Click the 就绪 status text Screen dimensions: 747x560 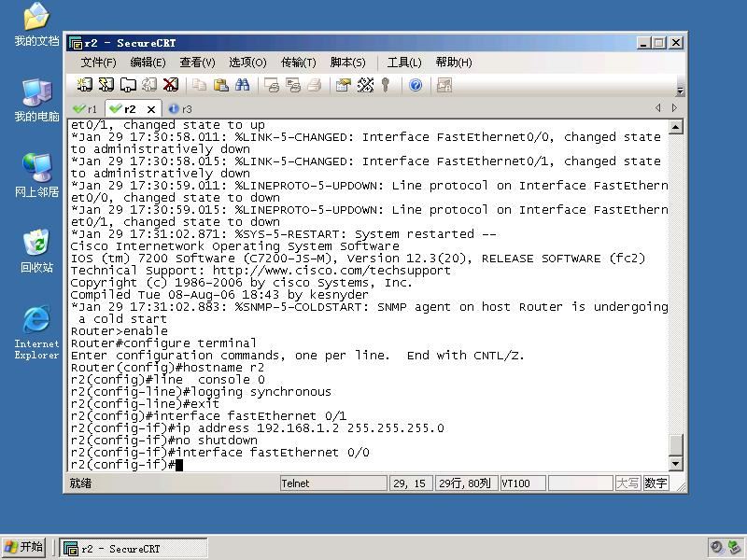coord(80,483)
